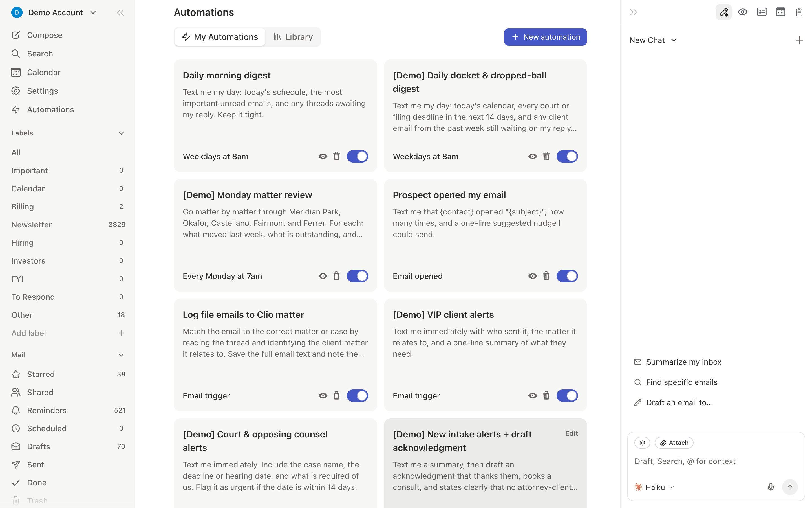Open the New Chat dropdown

653,40
